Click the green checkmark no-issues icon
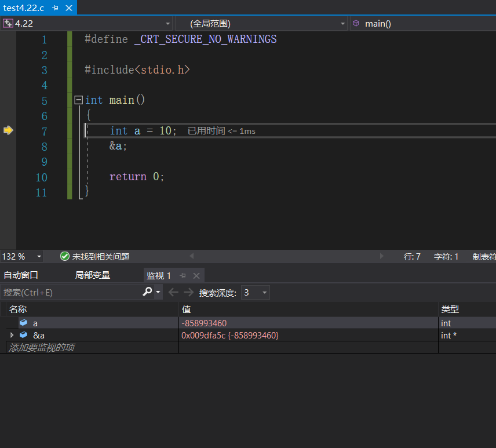This screenshot has height=448, width=496. click(x=65, y=256)
